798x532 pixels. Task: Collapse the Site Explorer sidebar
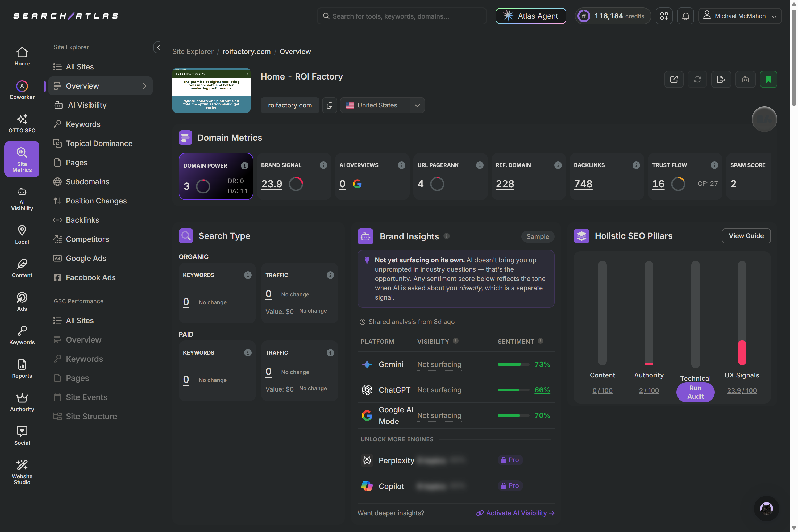(158, 47)
